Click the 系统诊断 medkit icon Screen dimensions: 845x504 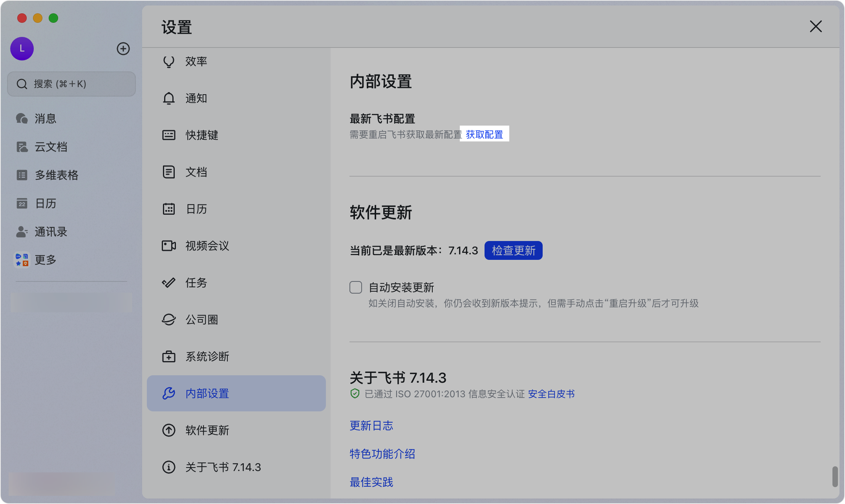169,356
